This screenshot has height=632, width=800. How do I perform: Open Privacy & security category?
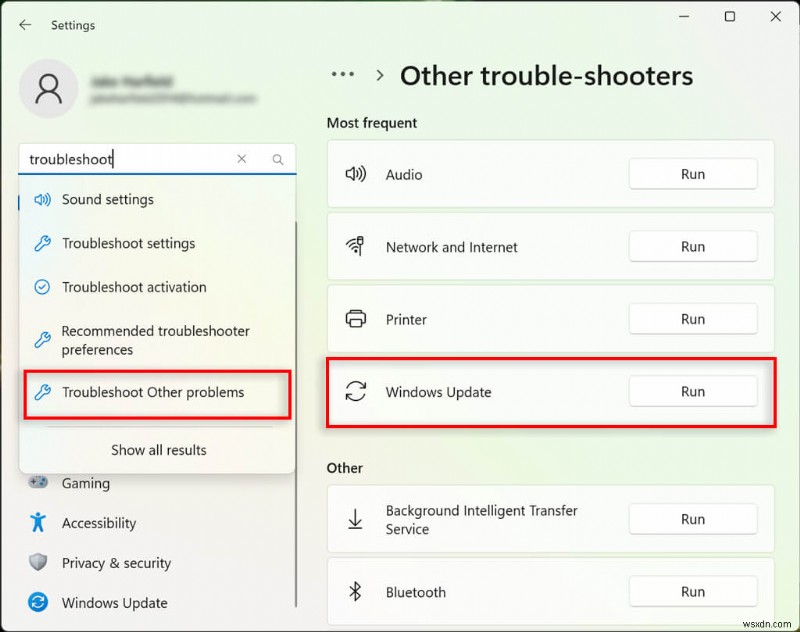point(116,563)
